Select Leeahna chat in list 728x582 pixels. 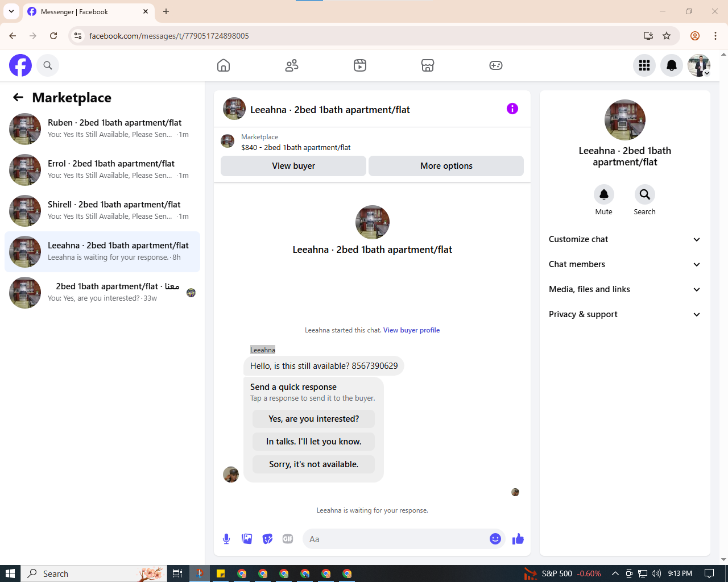(102, 252)
